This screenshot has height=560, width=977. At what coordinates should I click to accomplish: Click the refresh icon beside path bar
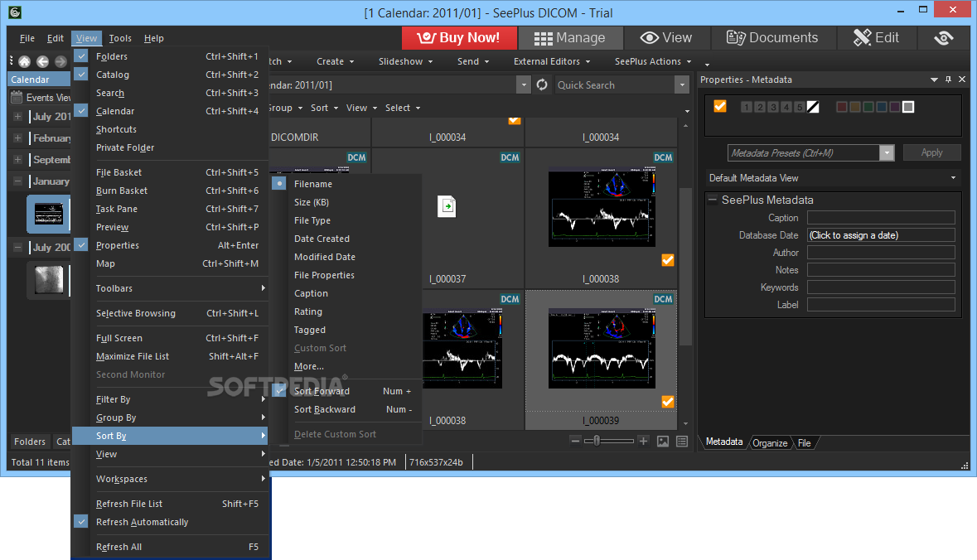(x=542, y=84)
